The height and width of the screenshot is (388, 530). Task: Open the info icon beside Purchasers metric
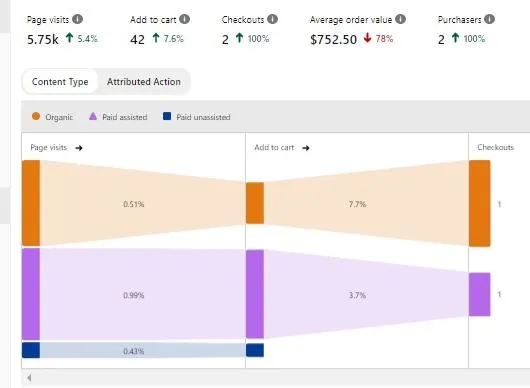(489, 19)
